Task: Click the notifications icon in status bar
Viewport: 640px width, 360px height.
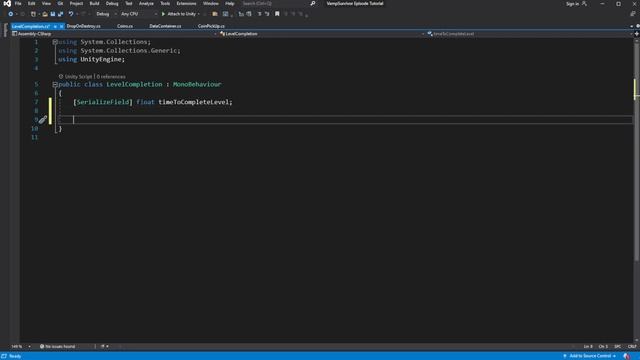Action: click(627, 356)
